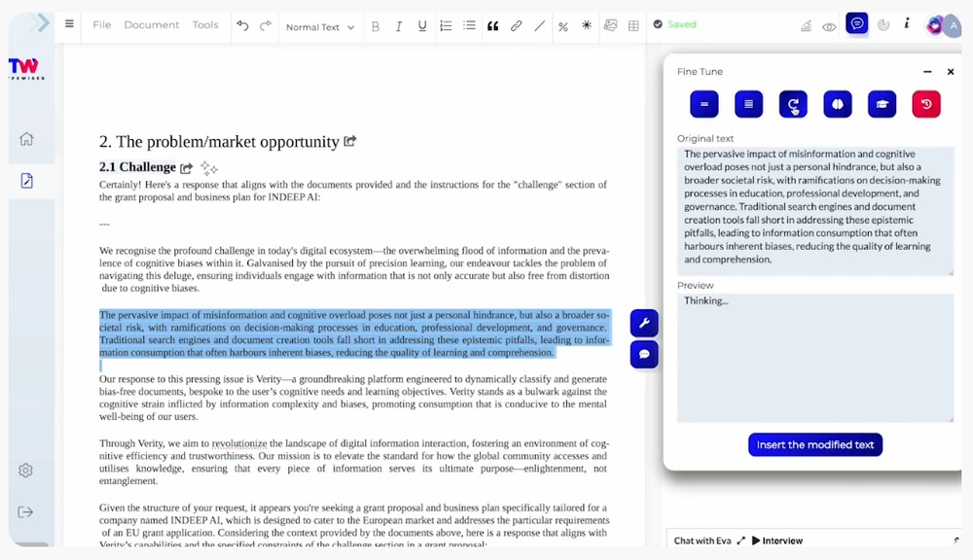Click the Insert the modified text button

click(815, 444)
